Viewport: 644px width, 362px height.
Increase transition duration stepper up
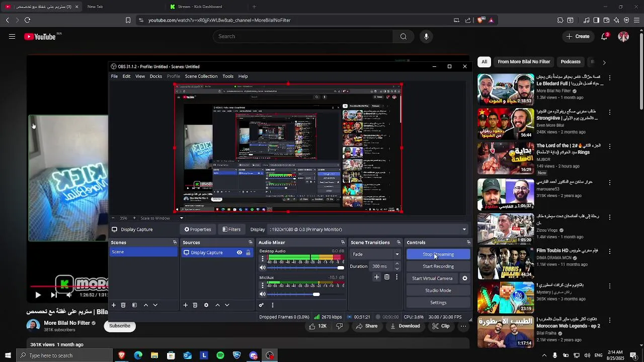point(397,263)
